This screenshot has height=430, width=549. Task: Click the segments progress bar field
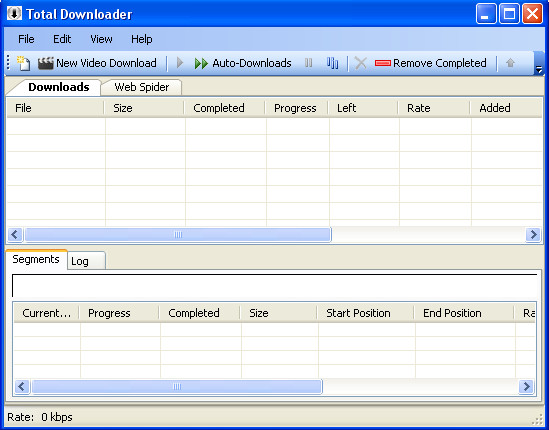click(x=274, y=285)
